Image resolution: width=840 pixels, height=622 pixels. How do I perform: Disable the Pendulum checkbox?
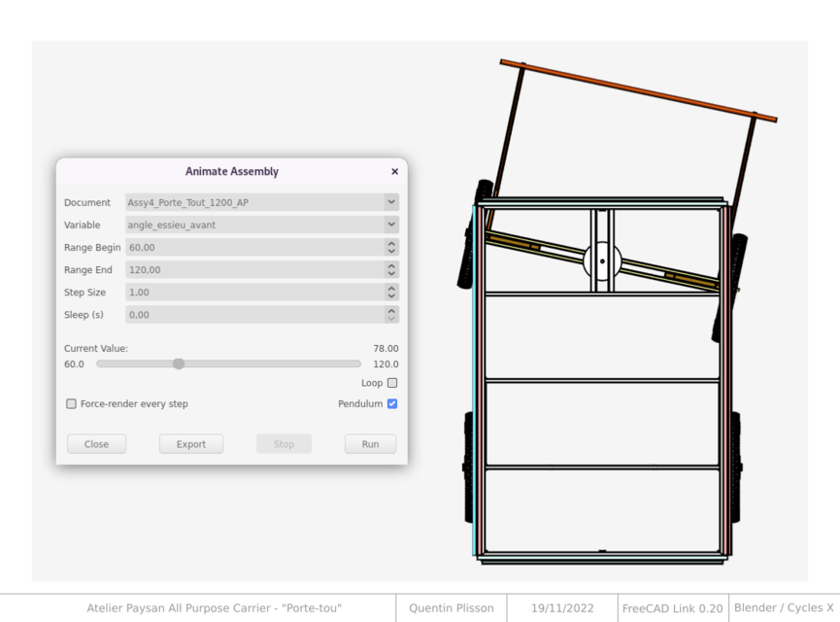391,403
